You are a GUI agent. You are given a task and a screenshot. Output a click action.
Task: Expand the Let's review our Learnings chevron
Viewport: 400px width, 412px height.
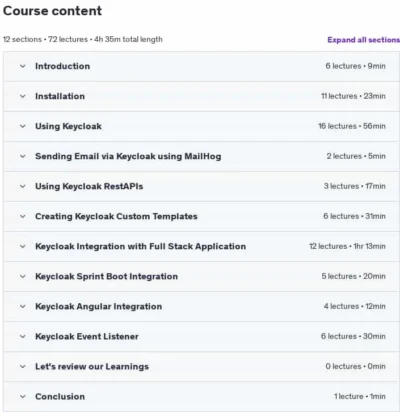[23, 366]
